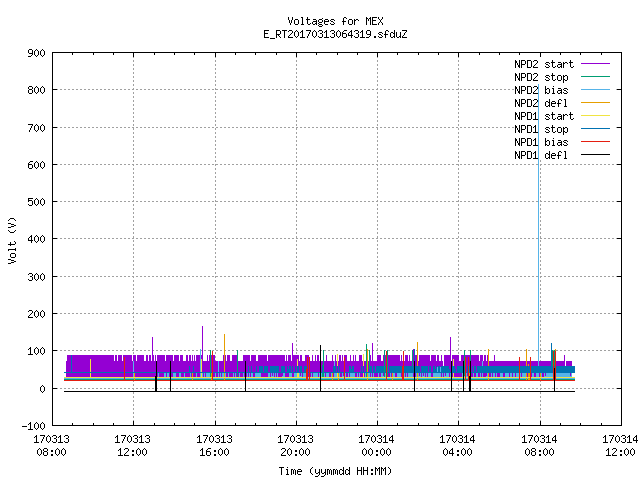The image size is (640, 480).
Task: Click the 'NPD2 stop' legend label
Action: tap(541, 77)
